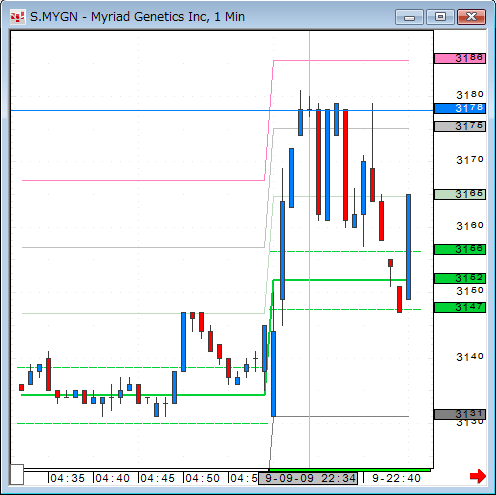The width and height of the screenshot is (496, 495).
Task: Click the dark gray 3131 price marker
Action: (x=460, y=414)
